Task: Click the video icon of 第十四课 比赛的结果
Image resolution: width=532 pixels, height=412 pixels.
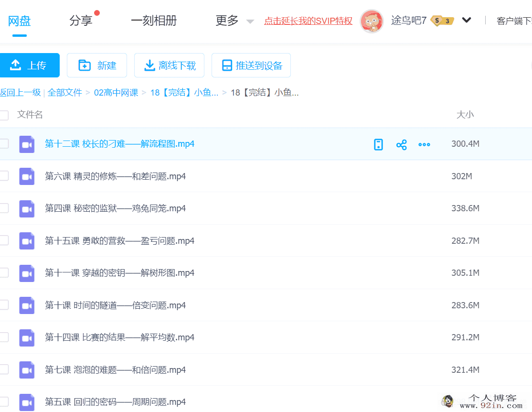Action: coord(27,337)
